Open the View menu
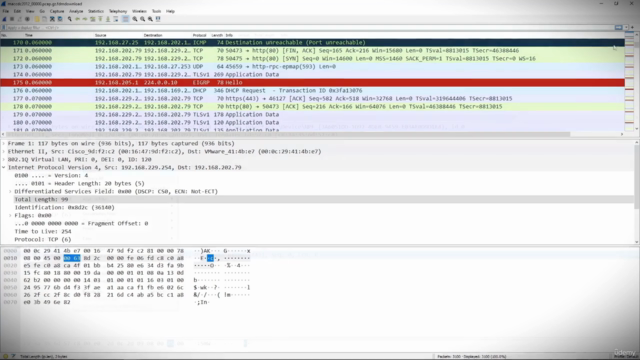640x360 pixels. [x=30, y=11]
